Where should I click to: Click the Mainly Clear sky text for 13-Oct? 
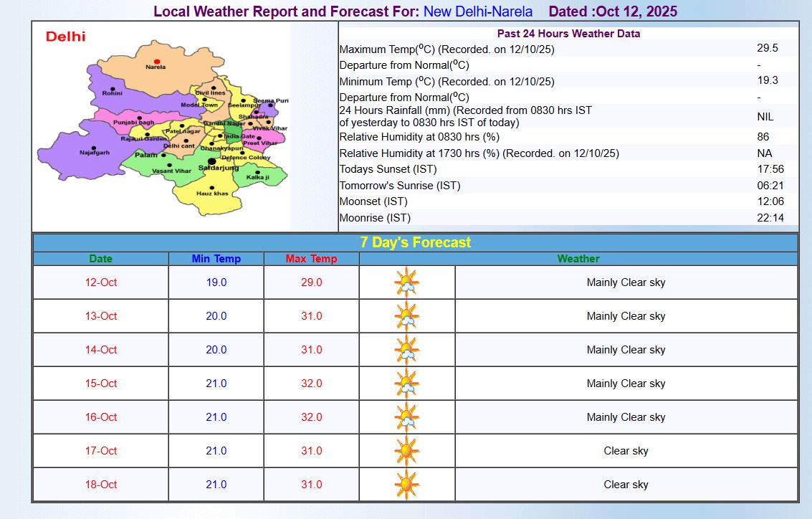(626, 316)
